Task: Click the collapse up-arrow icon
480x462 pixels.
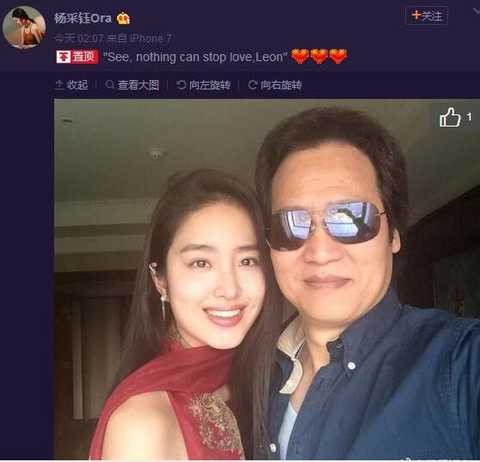Action: (x=59, y=85)
